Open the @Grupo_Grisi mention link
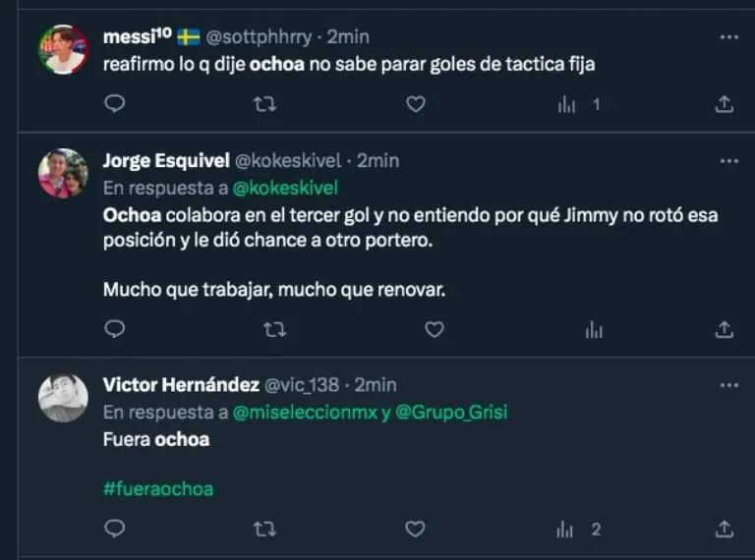 (x=453, y=415)
